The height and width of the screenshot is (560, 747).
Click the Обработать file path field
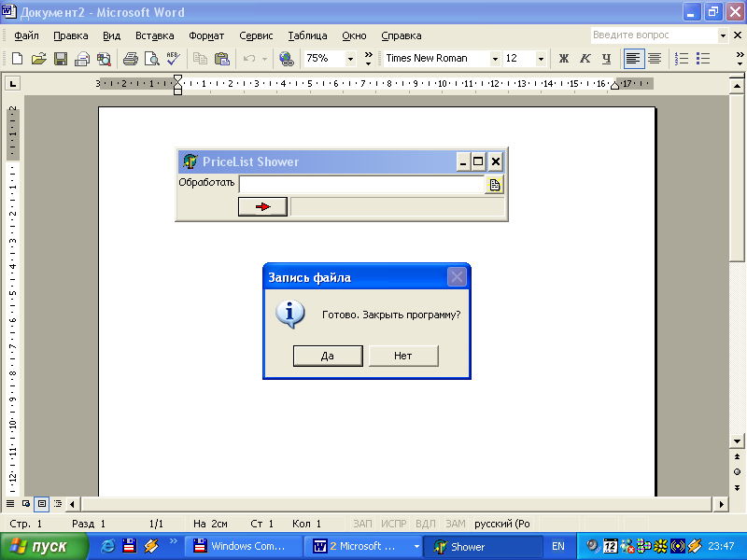click(x=361, y=184)
